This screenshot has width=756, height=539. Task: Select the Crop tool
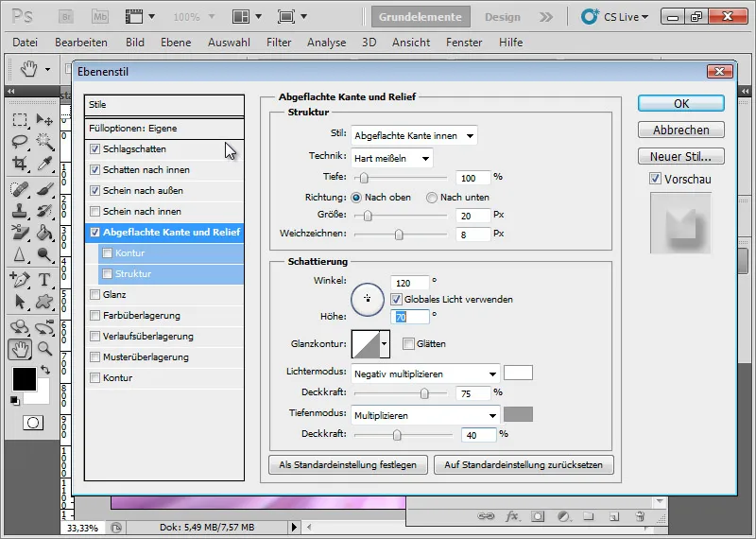[x=19, y=164]
